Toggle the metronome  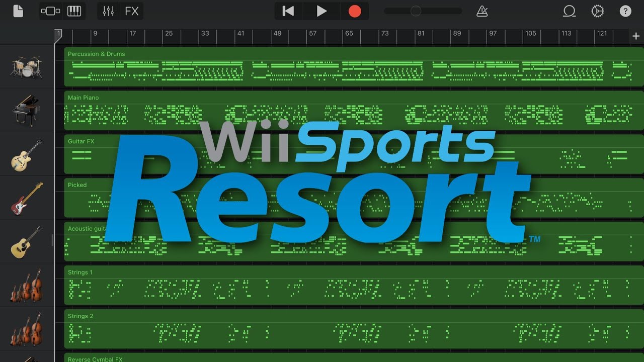(482, 11)
